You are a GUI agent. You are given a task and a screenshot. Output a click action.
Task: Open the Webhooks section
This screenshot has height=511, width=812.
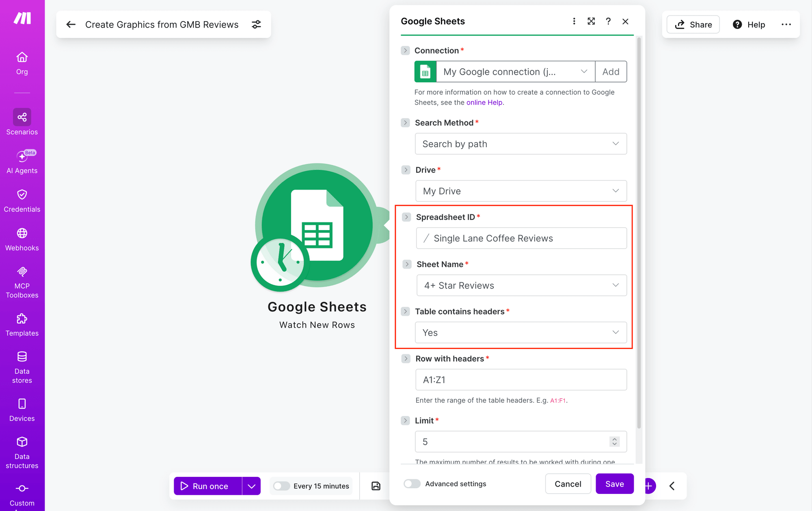point(22,239)
